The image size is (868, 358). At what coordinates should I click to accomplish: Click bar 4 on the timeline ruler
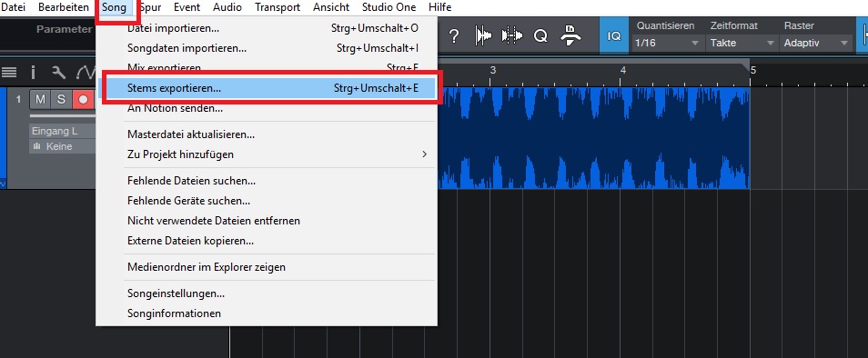(x=622, y=71)
